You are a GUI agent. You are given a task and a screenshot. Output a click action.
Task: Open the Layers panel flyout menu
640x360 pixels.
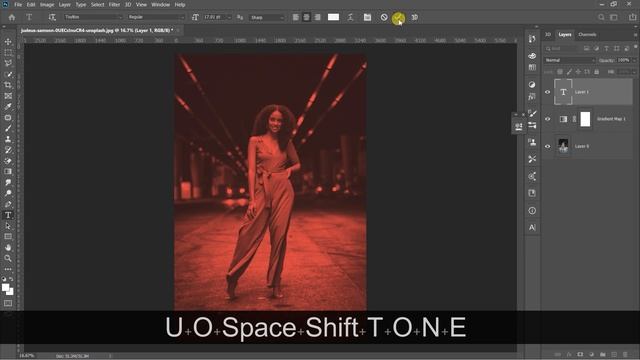pyautogui.click(x=635, y=35)
